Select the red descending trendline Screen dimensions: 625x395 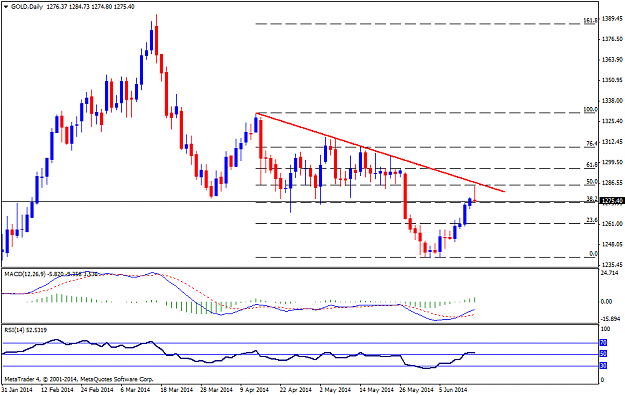pyautogui.click(x=380, y=153)
